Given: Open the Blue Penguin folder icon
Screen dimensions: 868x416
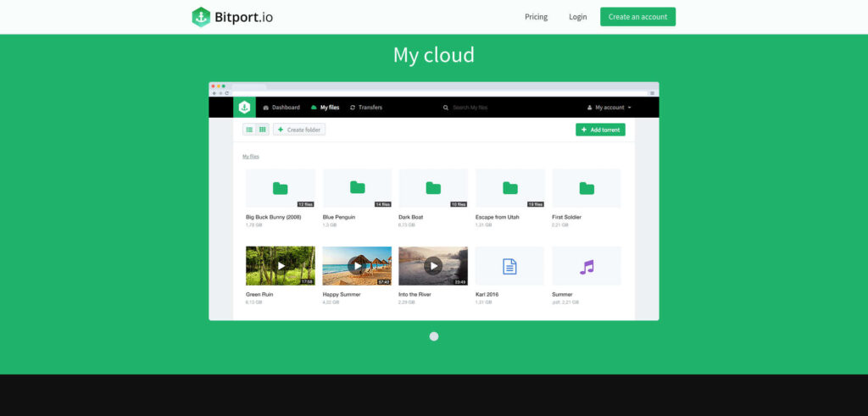Looking at the screenshot, I should [357, 188].
